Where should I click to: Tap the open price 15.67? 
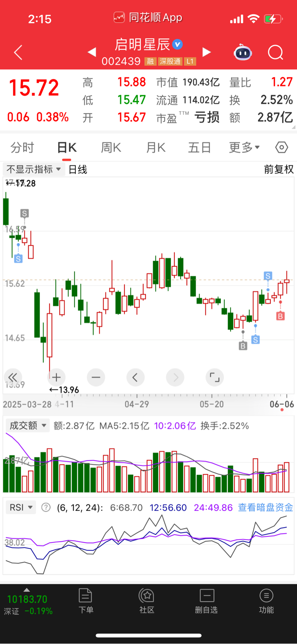(131, 117)
